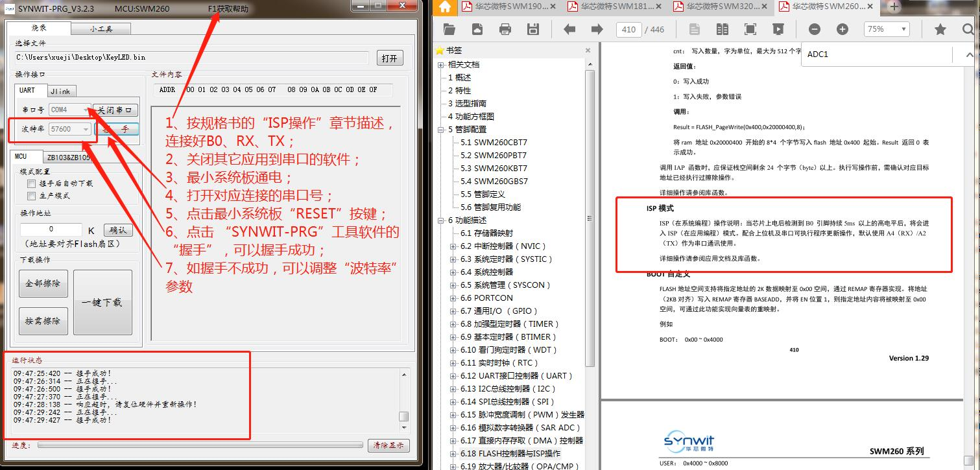980x470 pixels.
Task: Save the PDF with the floppy disk icon
Action: [x=533, y=29]
